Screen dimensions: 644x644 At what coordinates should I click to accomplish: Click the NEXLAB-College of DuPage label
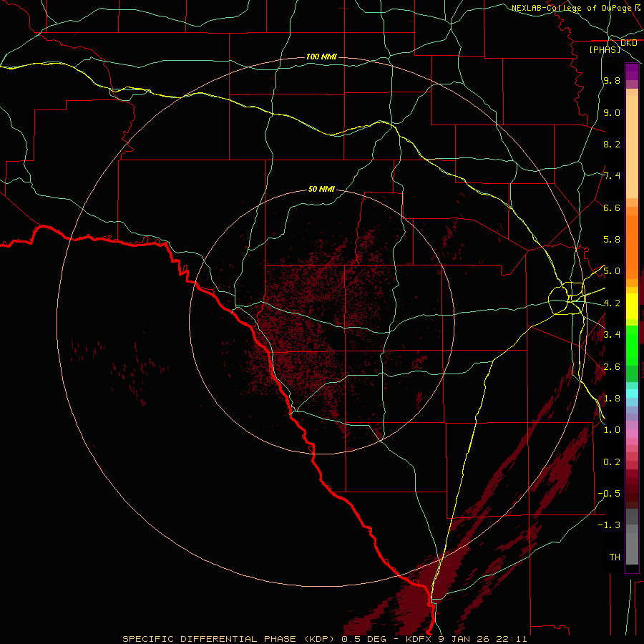pyautogui.click(x=571, y=8)
